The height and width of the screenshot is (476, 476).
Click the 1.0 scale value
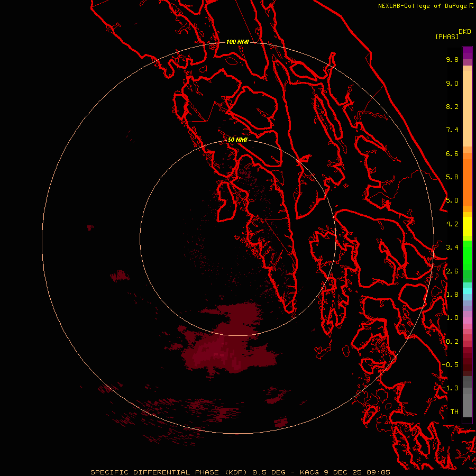(x=452, y=318)
